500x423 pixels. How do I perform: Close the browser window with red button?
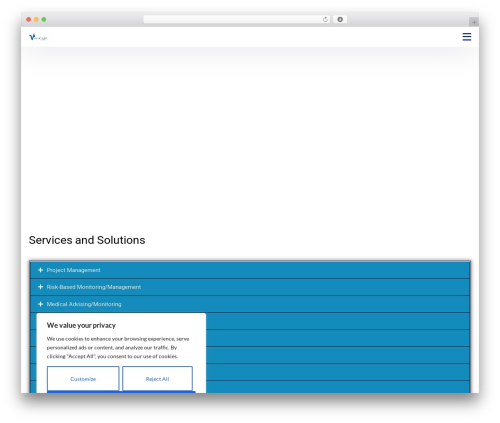click(29, 20)
